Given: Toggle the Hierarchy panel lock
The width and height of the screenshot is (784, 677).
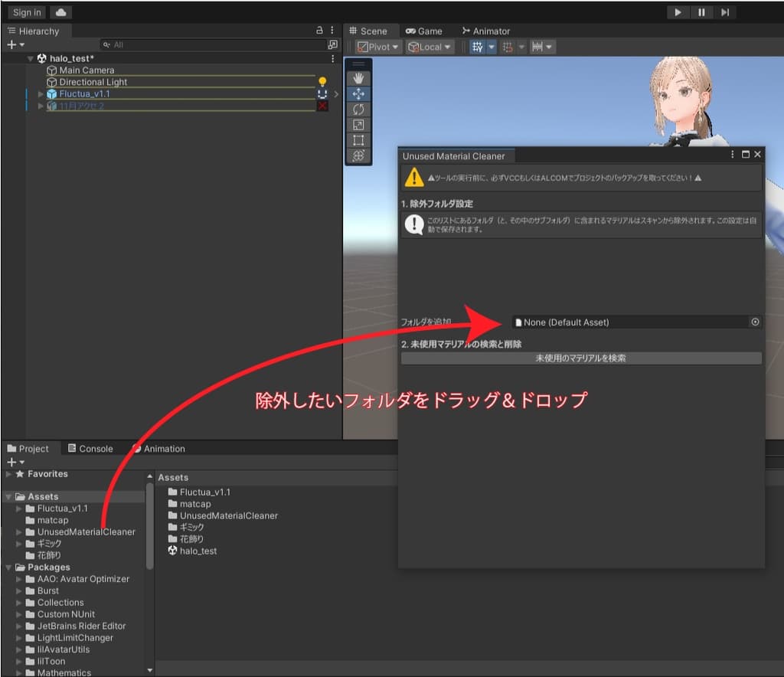Looking at the screenshot, I should click(319, 31).
